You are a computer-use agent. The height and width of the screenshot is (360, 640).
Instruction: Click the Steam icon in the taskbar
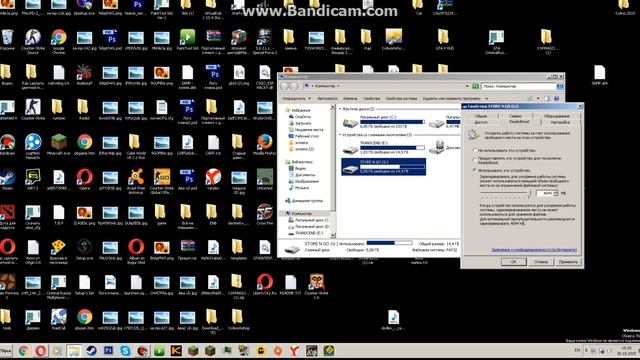91,351
